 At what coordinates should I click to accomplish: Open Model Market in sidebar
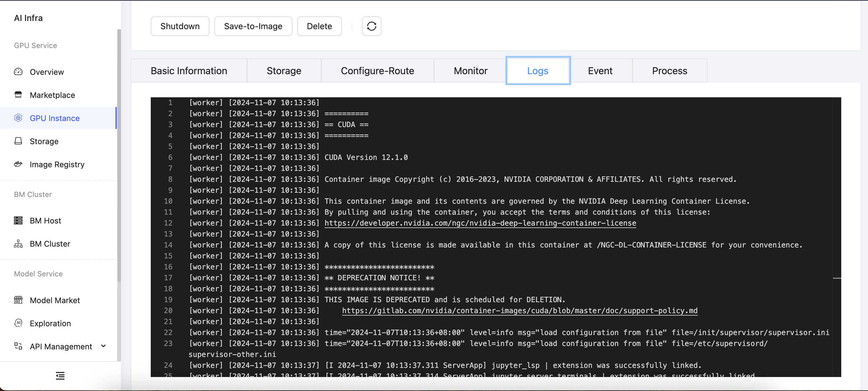58,300
